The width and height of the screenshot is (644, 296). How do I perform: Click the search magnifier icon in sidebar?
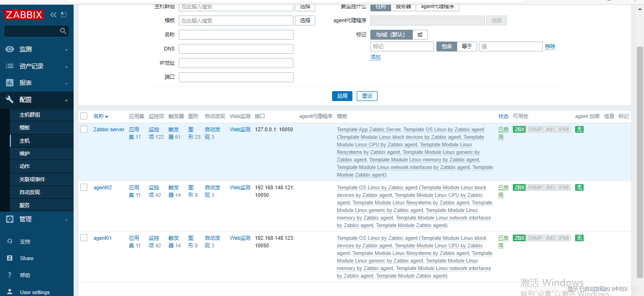click(63, 31)
